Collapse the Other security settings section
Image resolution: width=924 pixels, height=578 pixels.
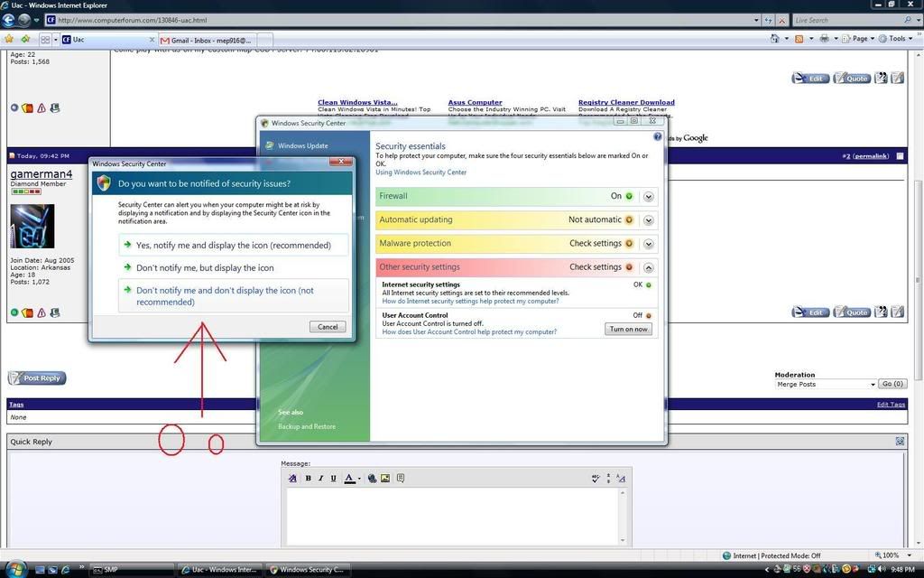[649, 267]
